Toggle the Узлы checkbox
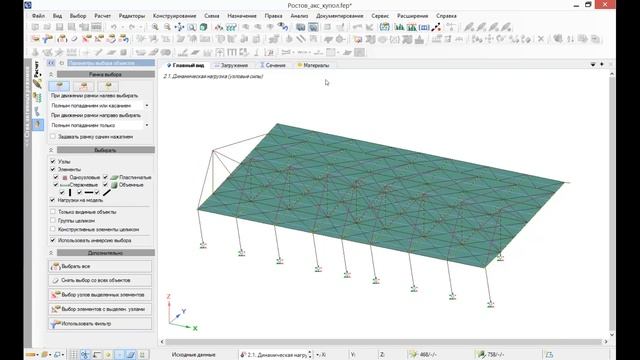This screenshot has height=360, width=640. [x=53, y=161]
